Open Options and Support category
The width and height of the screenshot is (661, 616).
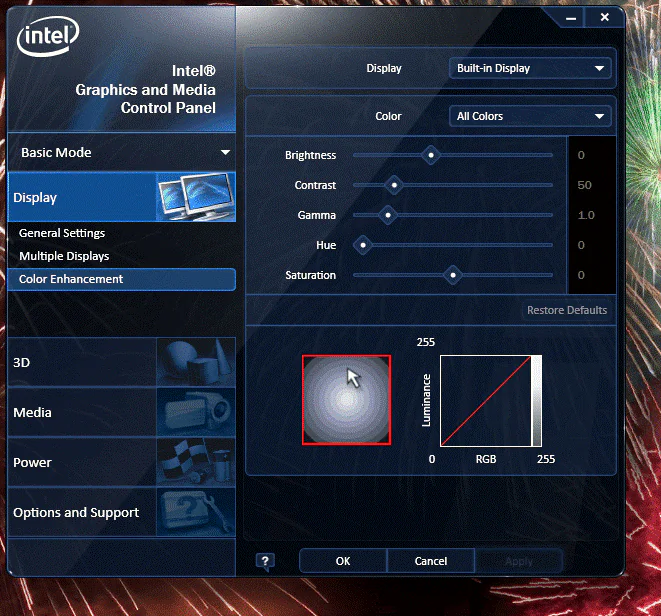122,512
